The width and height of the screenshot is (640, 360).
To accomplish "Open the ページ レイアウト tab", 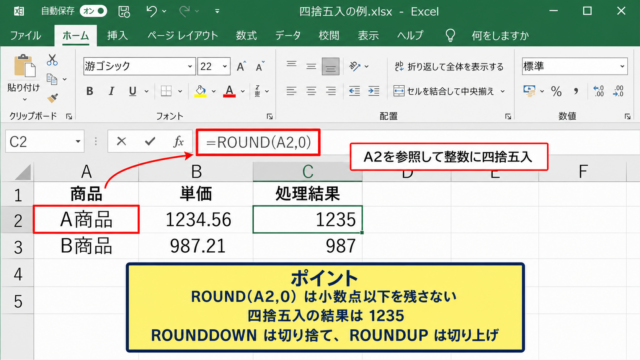I will (x=182, y=36).
